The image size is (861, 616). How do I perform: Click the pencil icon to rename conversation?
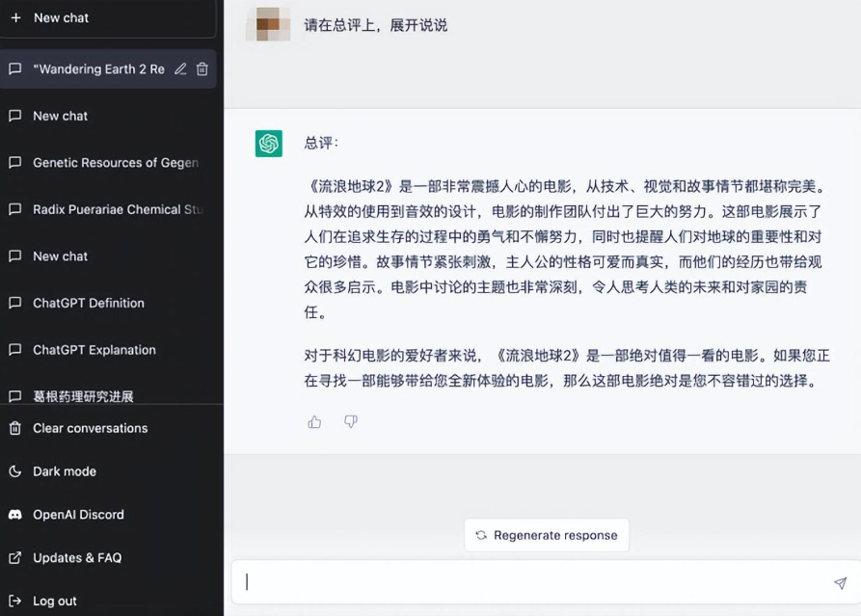coord(180,69)
